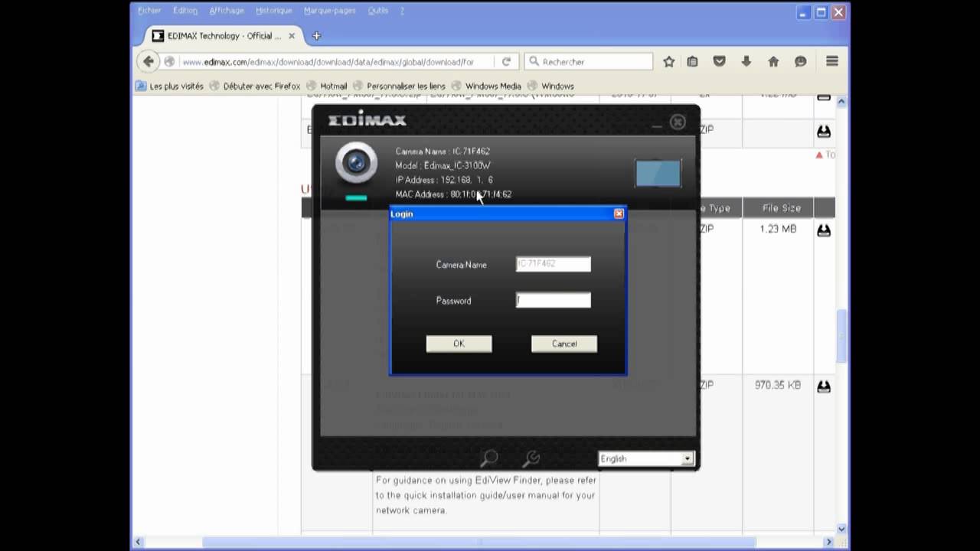Viewport: 980px width, 551px height.
Task: Open Les plus visités bookmark
Action: click(x=169, y=86)
